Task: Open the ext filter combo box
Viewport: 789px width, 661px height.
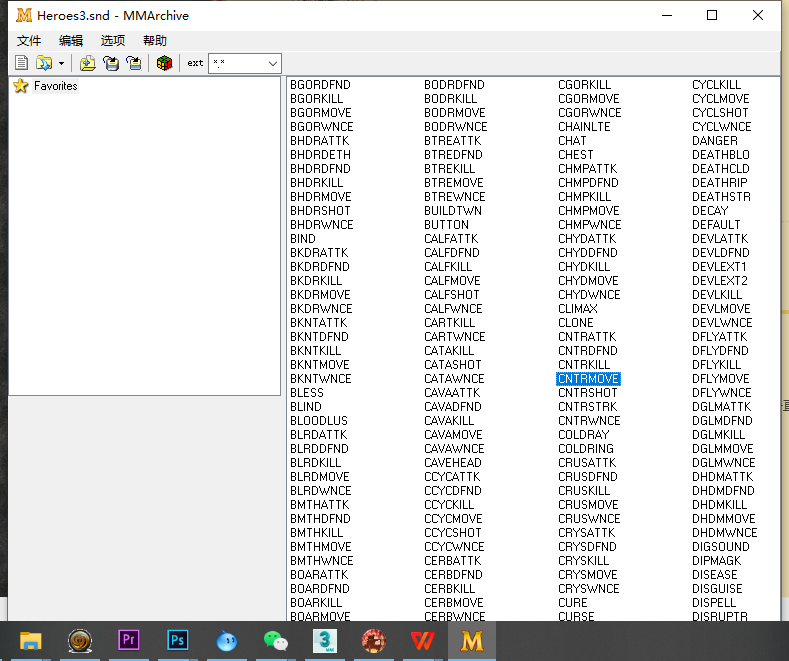Action: (245, 63)
